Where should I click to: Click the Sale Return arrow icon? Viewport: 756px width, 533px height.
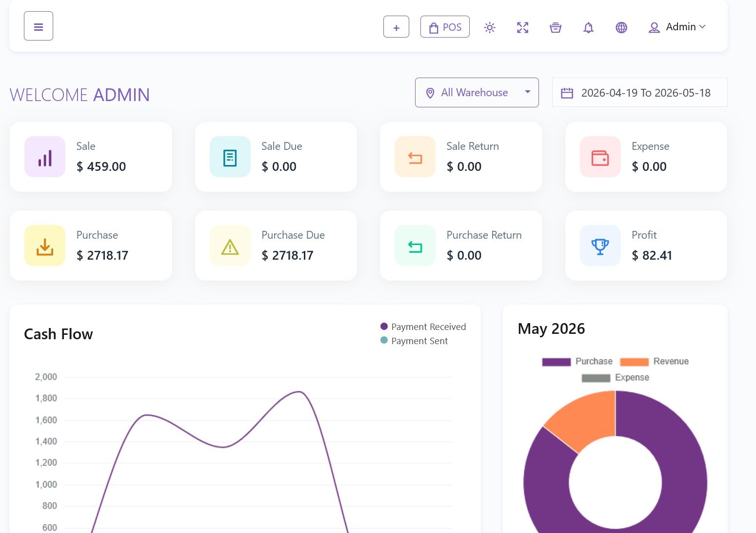(x=415, y=157)
